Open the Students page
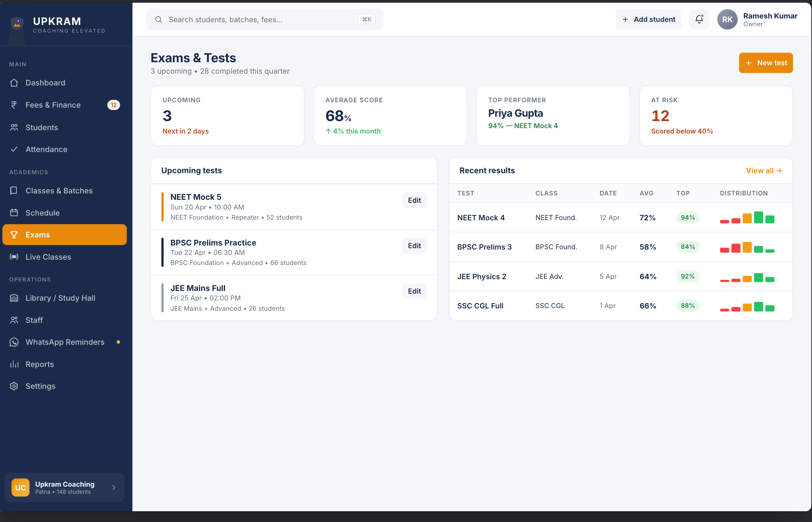Viewport: 812px width, 522px height. pyautogui.click(x=42, y=127)
